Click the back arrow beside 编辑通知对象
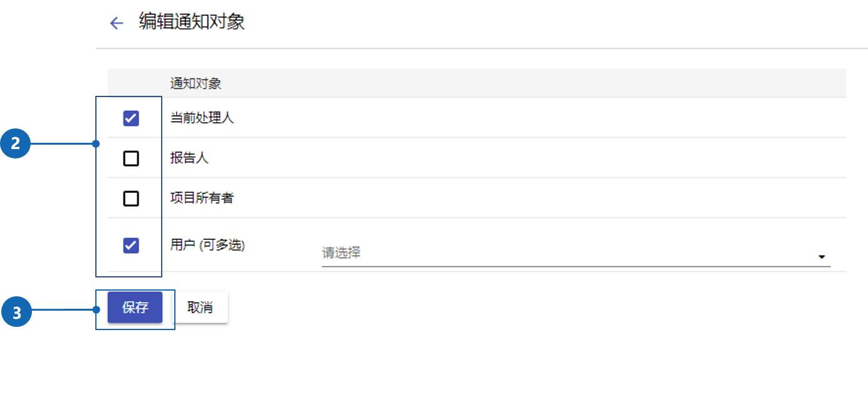 click(x=117, y=24)
